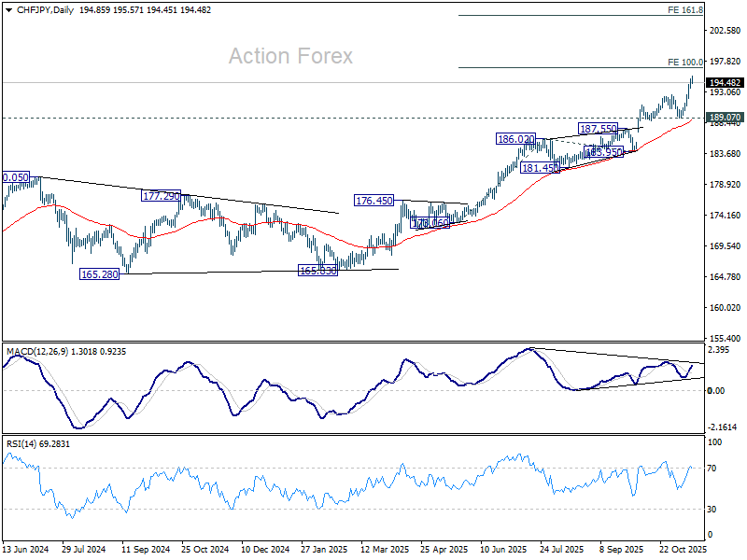
Task: Select the 165.830 low annotation
Action: 316,271
